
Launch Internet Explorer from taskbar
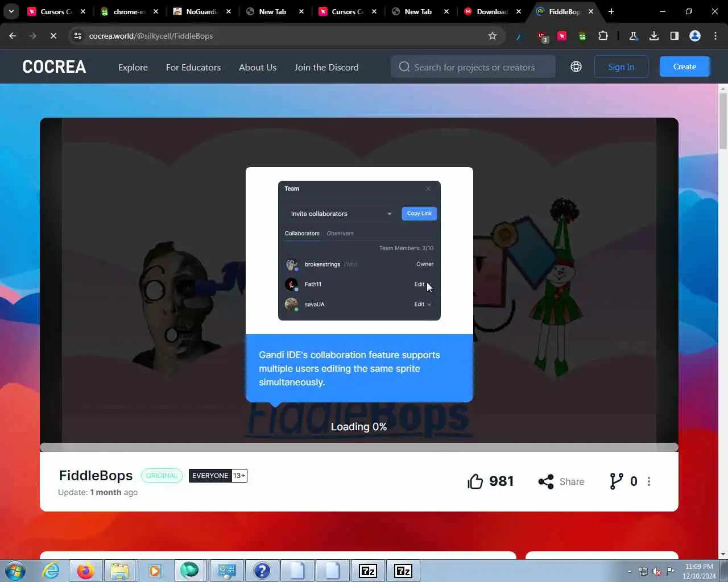click(x=51, y=571)
